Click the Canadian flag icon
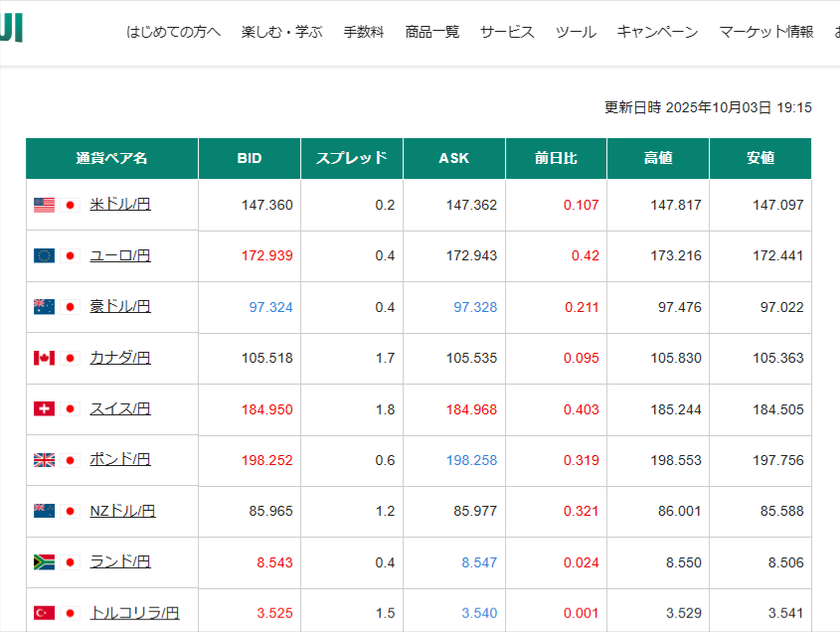The width and height of the screenshot is (840, 632). tap(44, 358)
